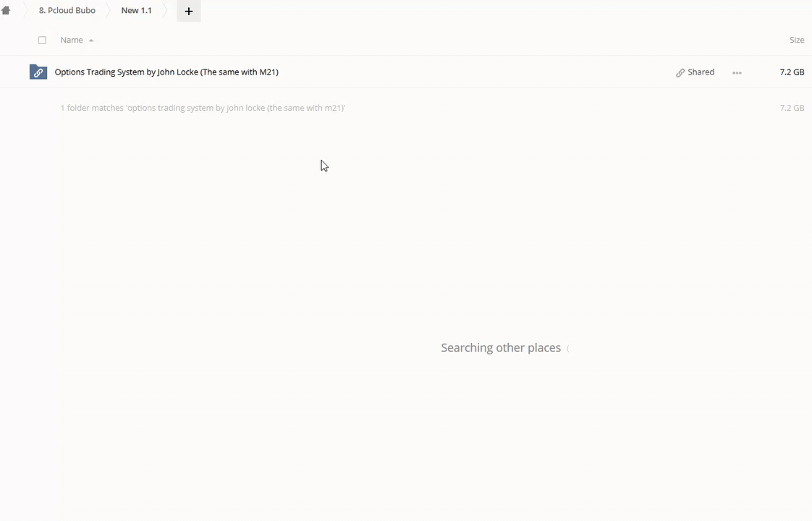Click the loading spinner beside 'Searching other places'

click(x=568, y=349)
